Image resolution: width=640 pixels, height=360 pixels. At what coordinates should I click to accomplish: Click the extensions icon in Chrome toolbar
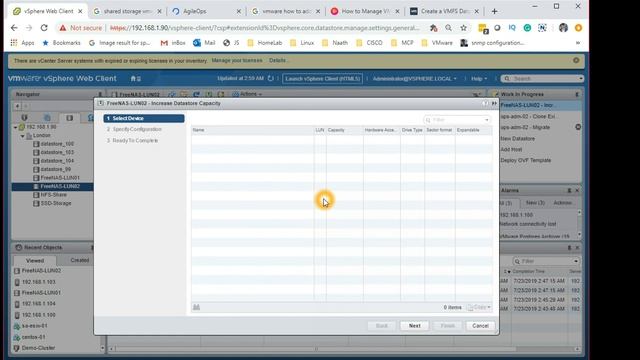tap(433, 28)
